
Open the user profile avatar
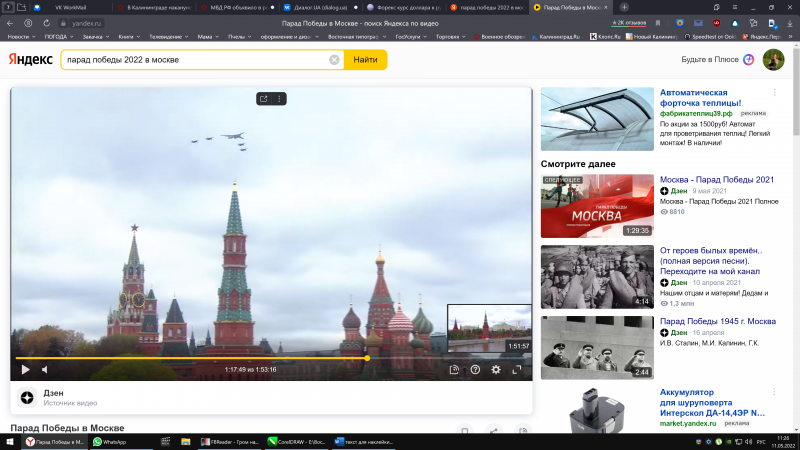coord(773,60)
